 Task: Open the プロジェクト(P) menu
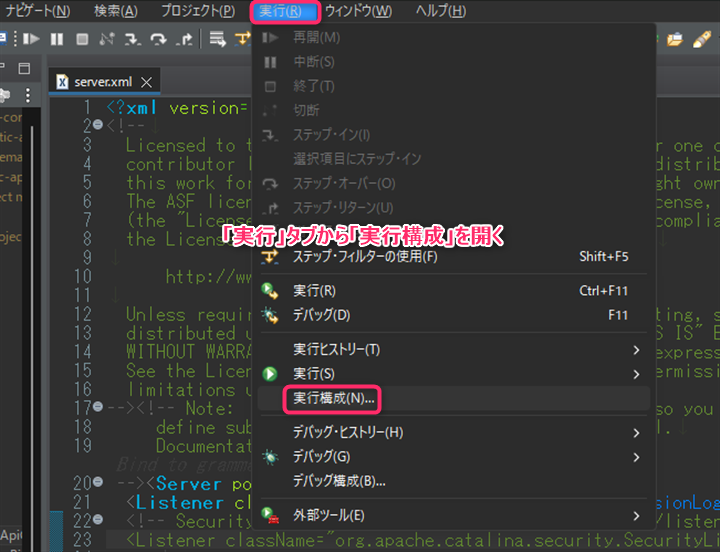pyautogui.click(x=198, y=11)
